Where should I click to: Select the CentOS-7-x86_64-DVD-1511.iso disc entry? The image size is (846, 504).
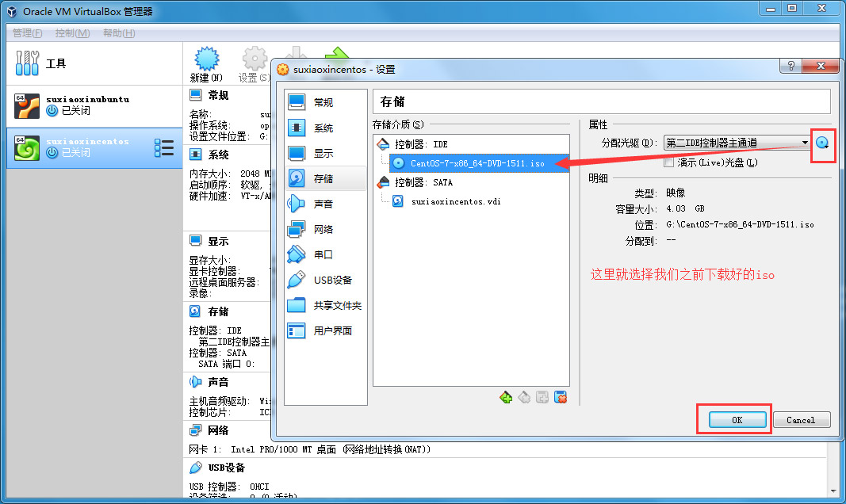pos(479,163)
